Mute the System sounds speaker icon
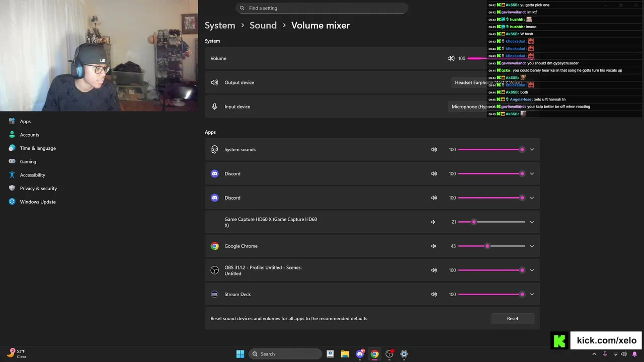The image size is (644, 362). (434, 149)
